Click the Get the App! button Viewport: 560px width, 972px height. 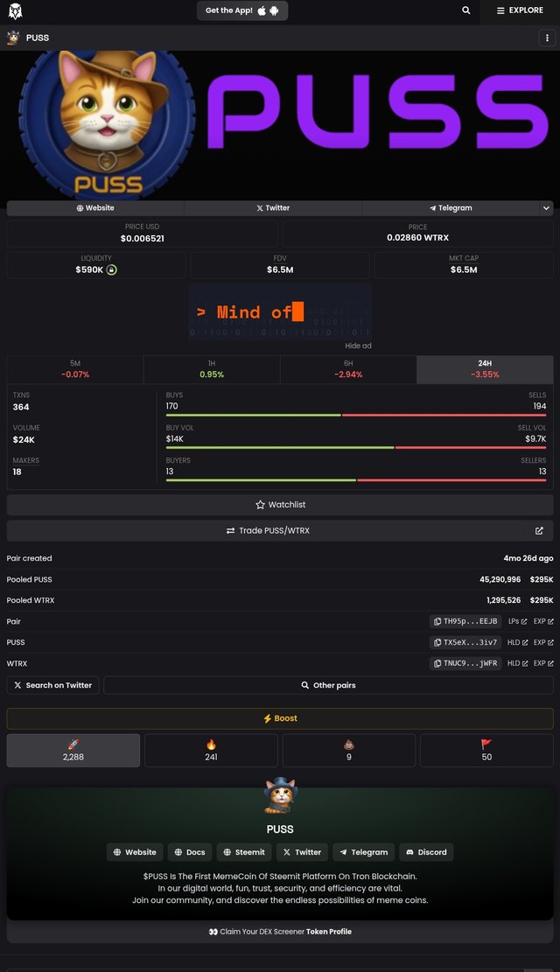point(242,10)
